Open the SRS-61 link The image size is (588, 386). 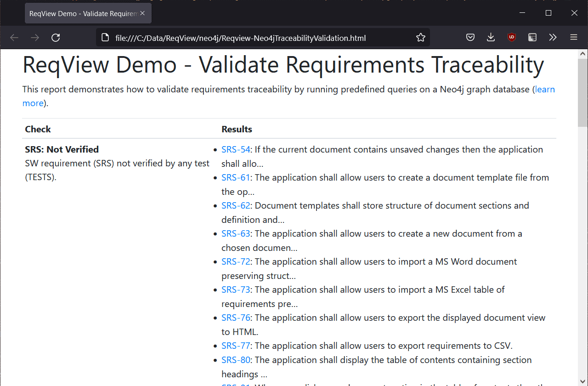236,177
